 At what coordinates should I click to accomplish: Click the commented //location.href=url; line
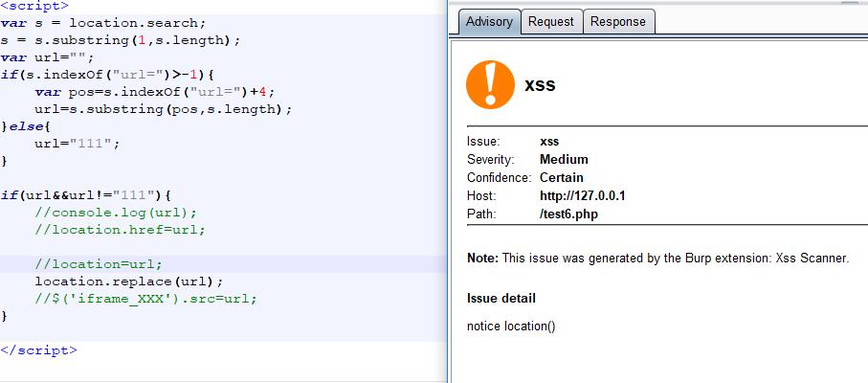point(121,230)
